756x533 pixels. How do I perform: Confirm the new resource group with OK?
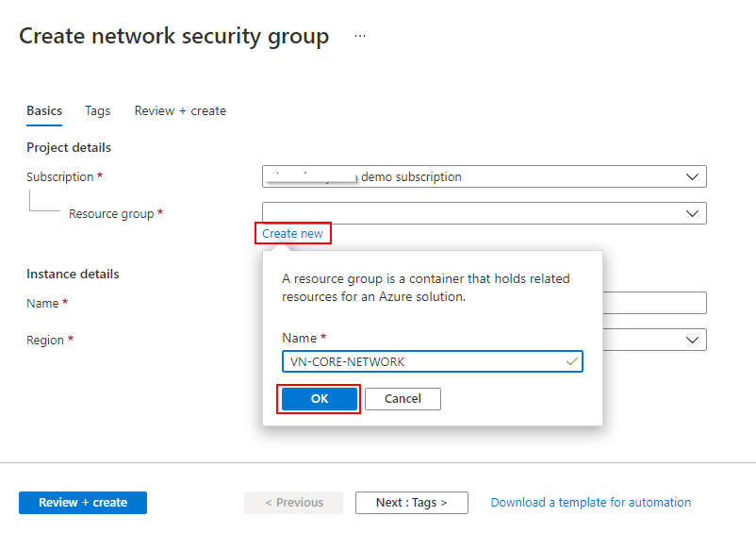tap(320, 399)
